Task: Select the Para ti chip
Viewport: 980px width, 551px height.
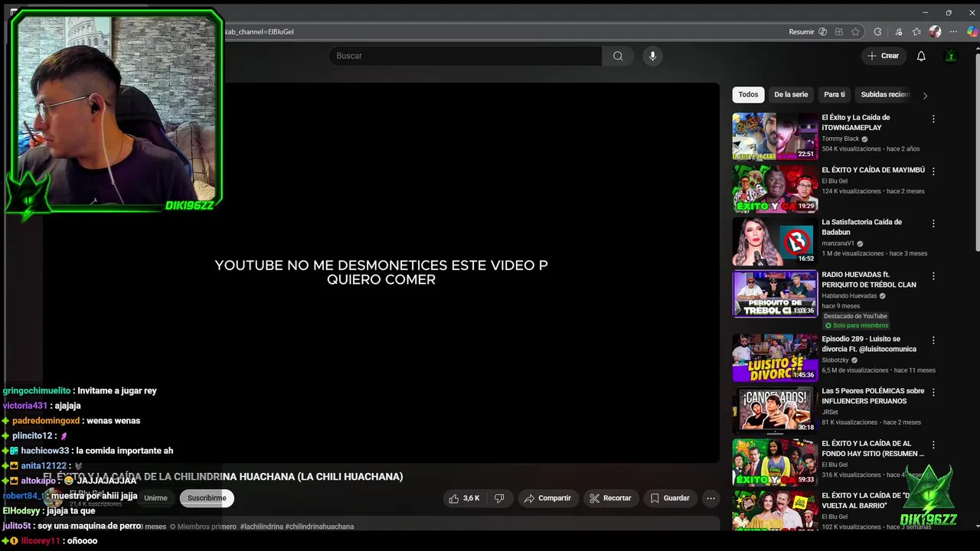Action: point(835,95)
